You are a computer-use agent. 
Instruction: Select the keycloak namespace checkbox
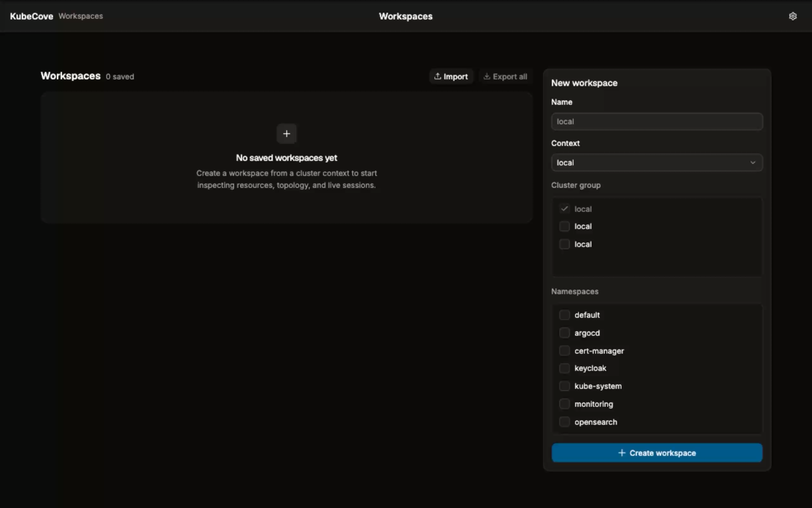[564, 368]
